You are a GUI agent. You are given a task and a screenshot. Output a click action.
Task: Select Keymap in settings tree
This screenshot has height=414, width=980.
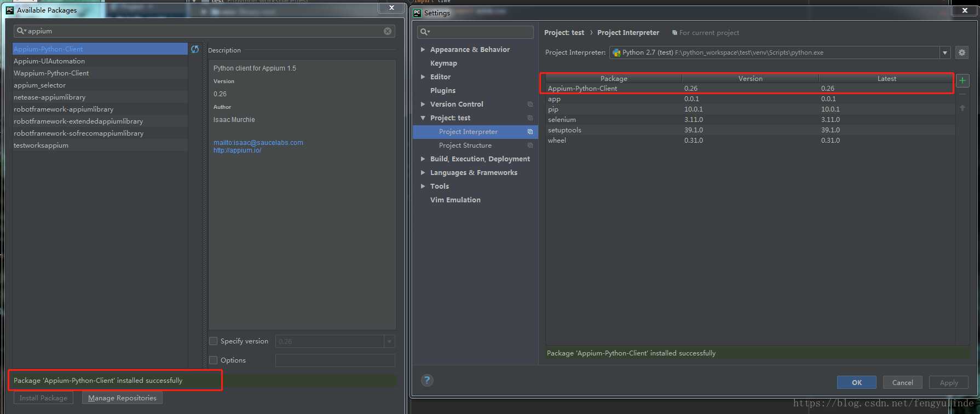pos(443,63)
